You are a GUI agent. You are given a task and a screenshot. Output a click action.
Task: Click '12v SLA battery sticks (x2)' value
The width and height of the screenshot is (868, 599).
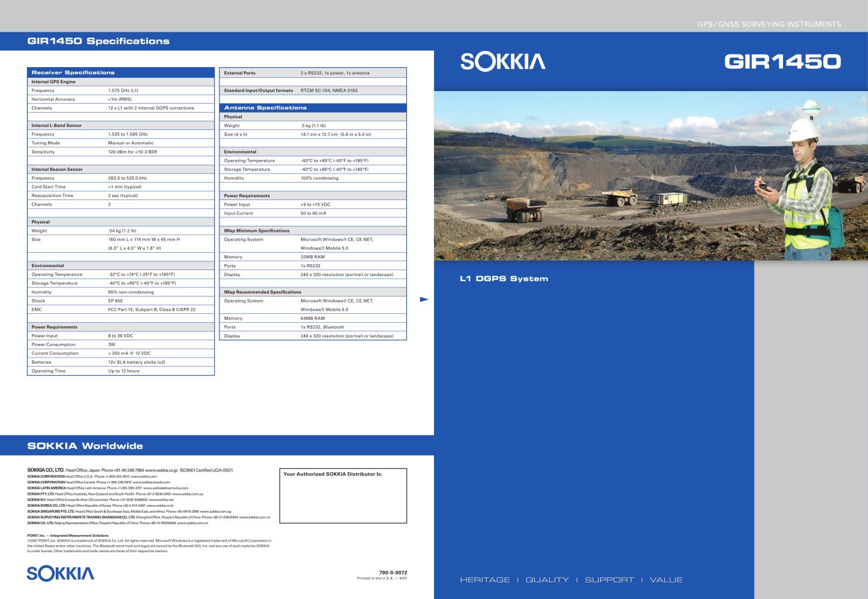pyautogui.click(x=137, y=362)
